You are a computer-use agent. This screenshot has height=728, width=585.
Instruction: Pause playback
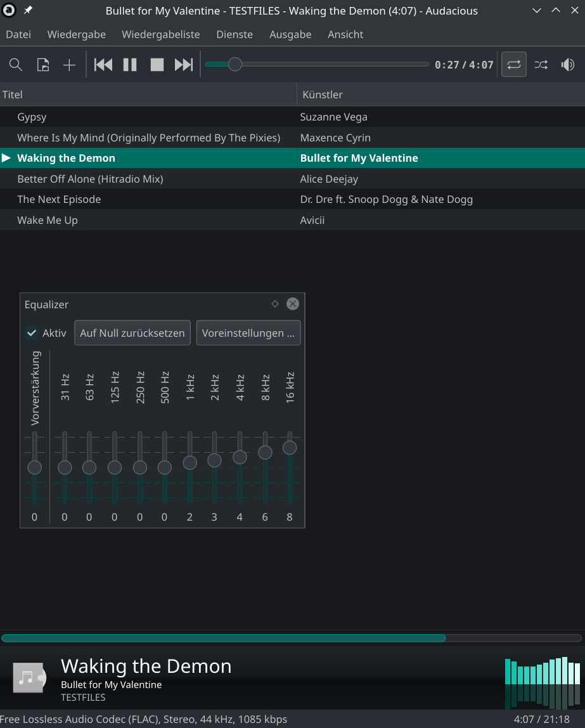130,65
